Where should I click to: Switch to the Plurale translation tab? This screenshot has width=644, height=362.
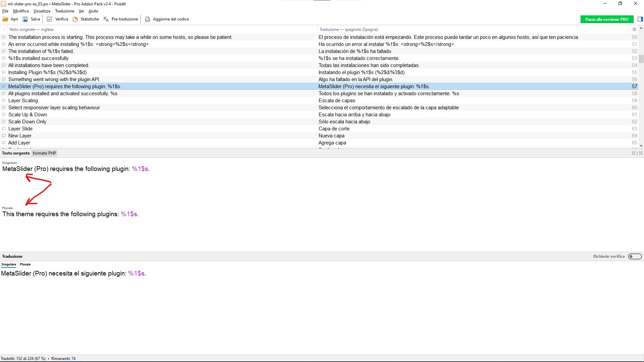point(25,264)
